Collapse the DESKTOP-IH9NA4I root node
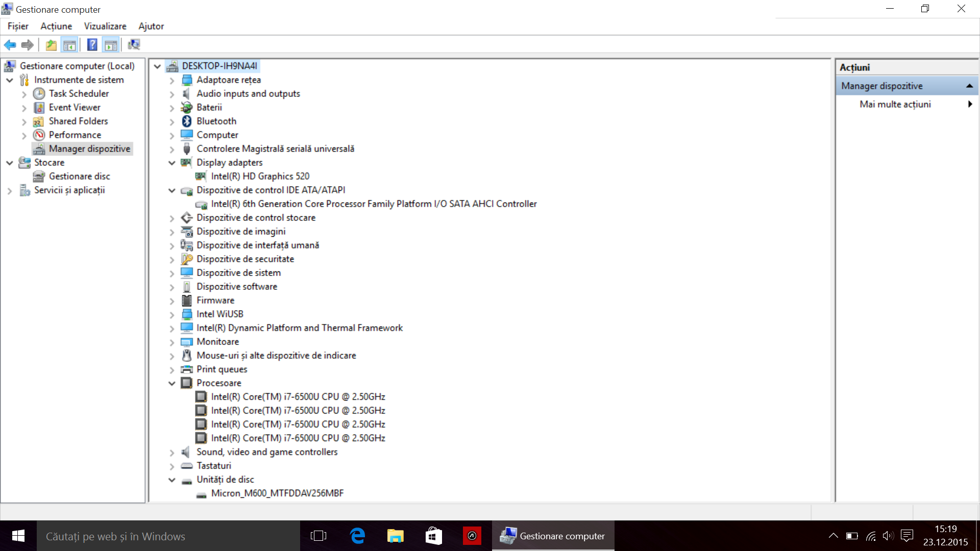 (x=158, y=66)
